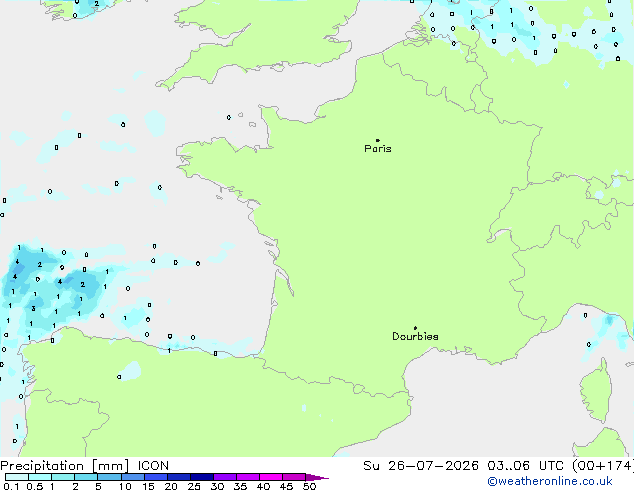Pick the 30–35 mm purple legend swatch
634x490 pixels.
[x=225, y=477]
